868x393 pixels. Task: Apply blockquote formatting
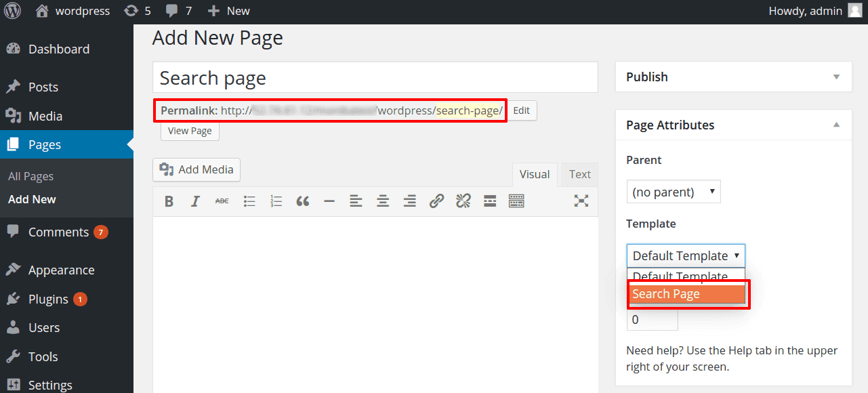(x=302, y=201)
